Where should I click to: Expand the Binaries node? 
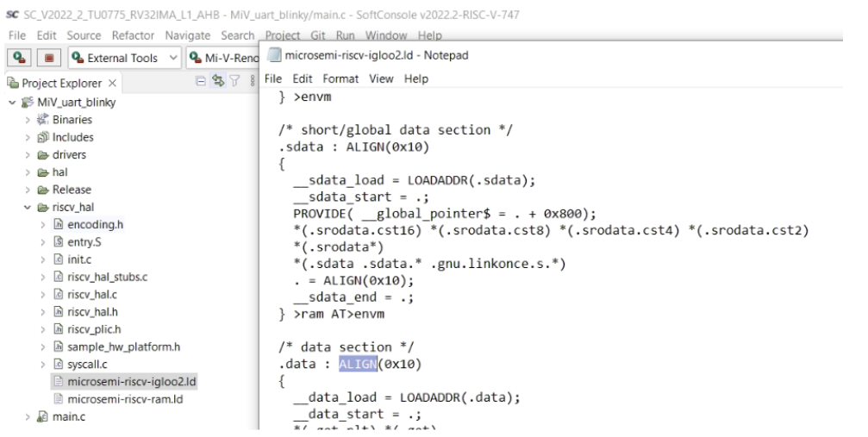pos(27,120)
